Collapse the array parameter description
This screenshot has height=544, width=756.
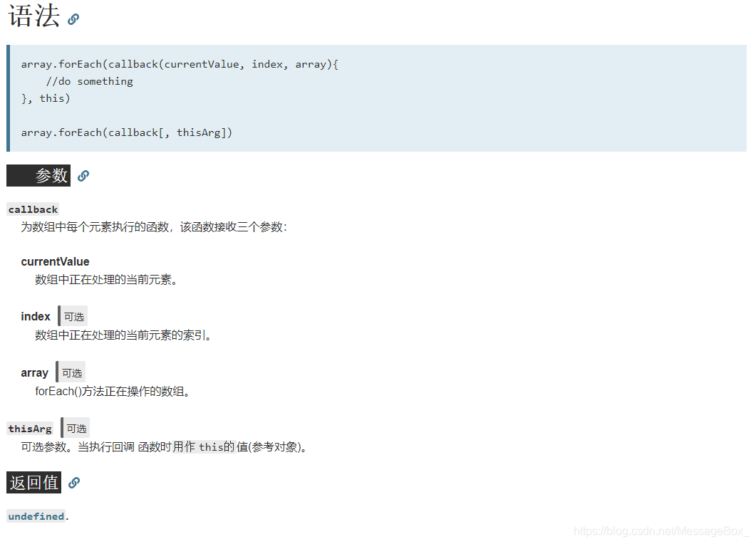tap(35, 371)
